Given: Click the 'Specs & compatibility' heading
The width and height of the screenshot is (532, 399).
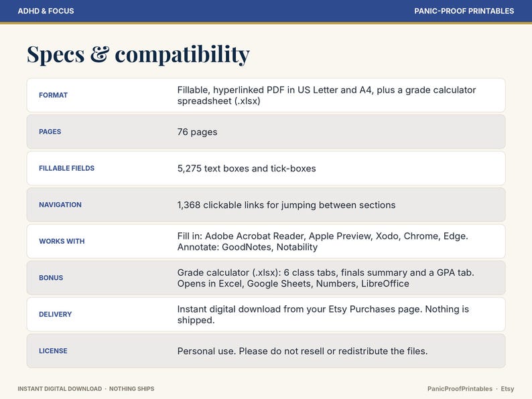Looking at the screenshot, I should (138, 54).
